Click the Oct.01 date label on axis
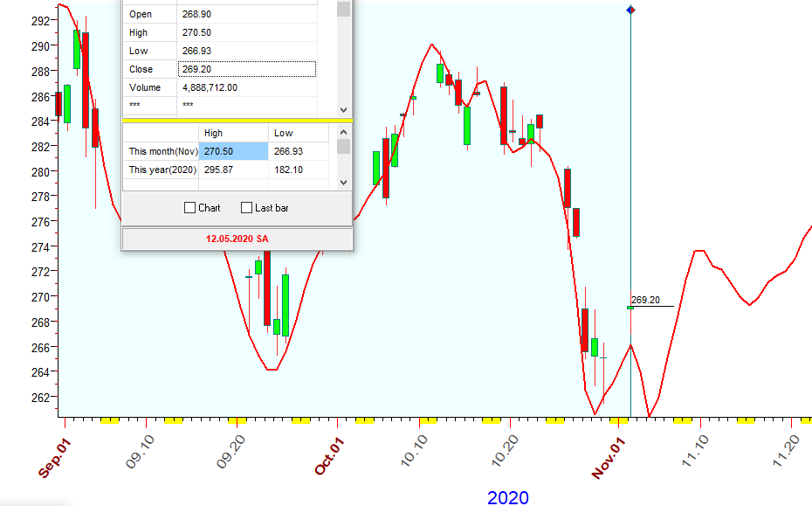The height and width of the screenshot is (506, 812). 330,457
